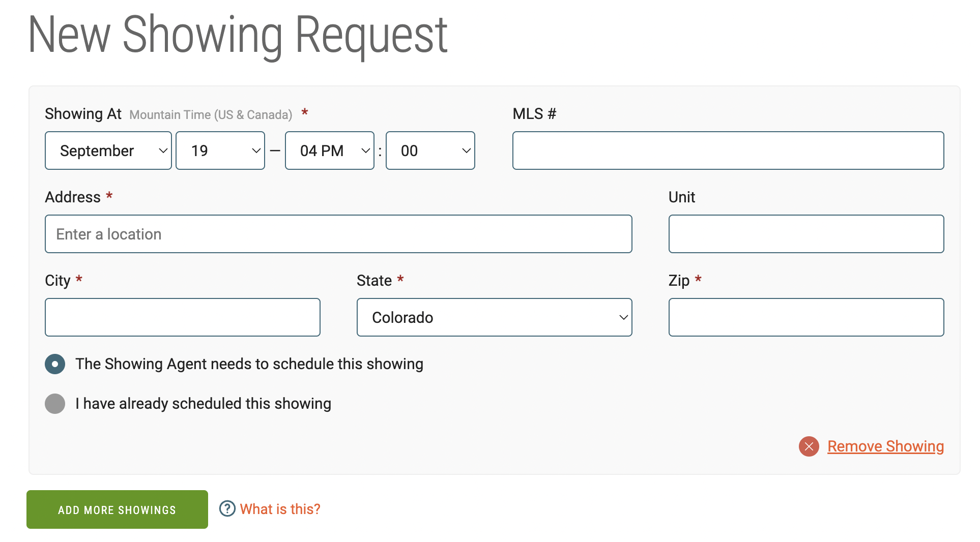Image resolution: width=980 pixels, height=542 pixels.
Task: Open the 'What is this?' link
Action: tap(280, 509)
